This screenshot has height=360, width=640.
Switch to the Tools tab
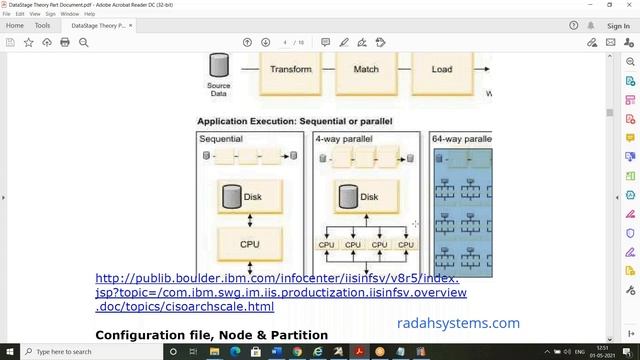(42, 25)
